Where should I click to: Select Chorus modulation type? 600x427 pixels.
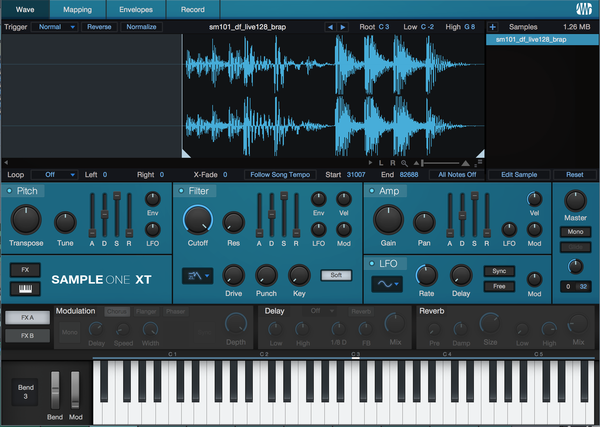click(x=117, y=311)
